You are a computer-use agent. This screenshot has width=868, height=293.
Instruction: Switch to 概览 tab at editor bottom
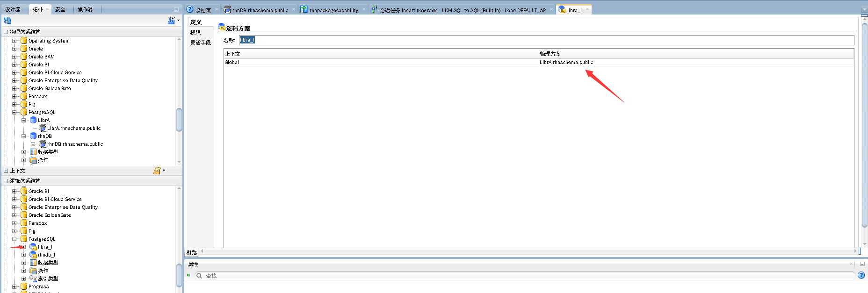coord(192,252)
